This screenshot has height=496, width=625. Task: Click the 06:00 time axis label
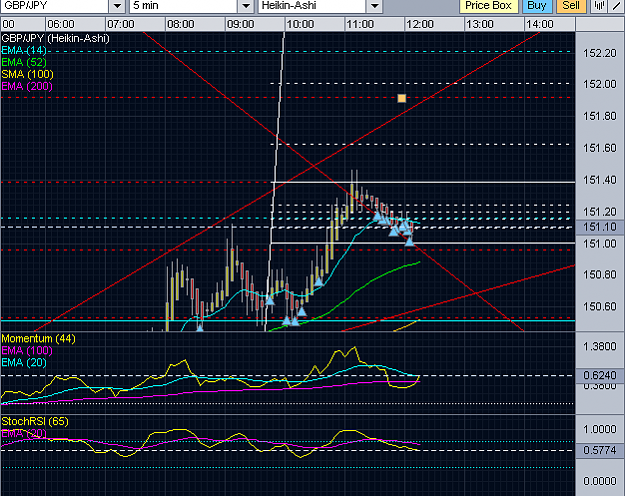click(x=61, y=24)
